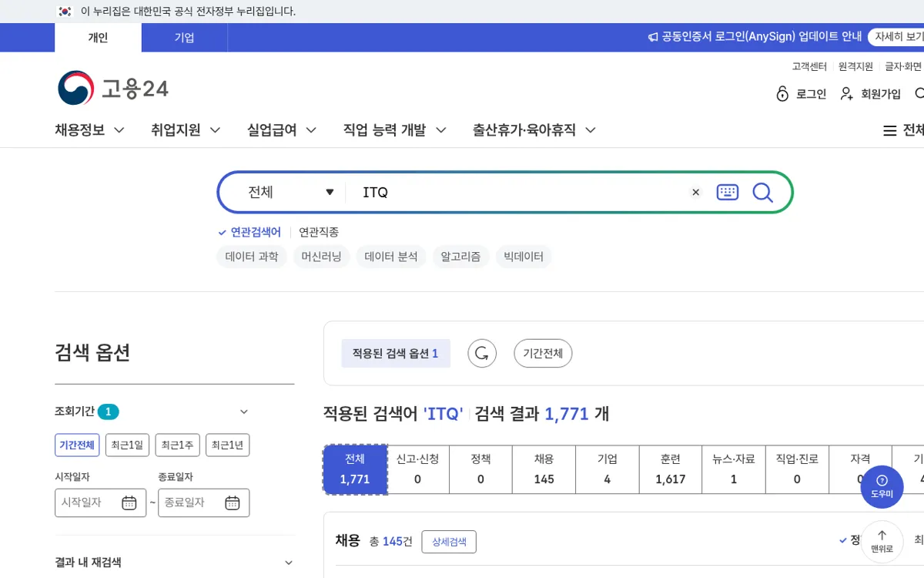Open the 글자·화면 settings link
Image resolution: width=924 pixels, height=578 pixels.
903,67
